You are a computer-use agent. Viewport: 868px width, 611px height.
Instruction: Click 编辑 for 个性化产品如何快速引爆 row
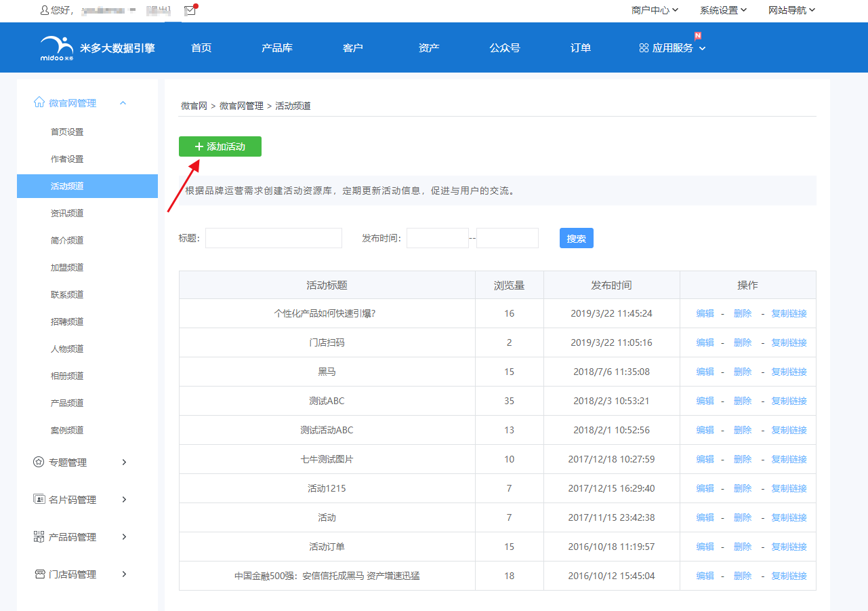pos(705,313)
